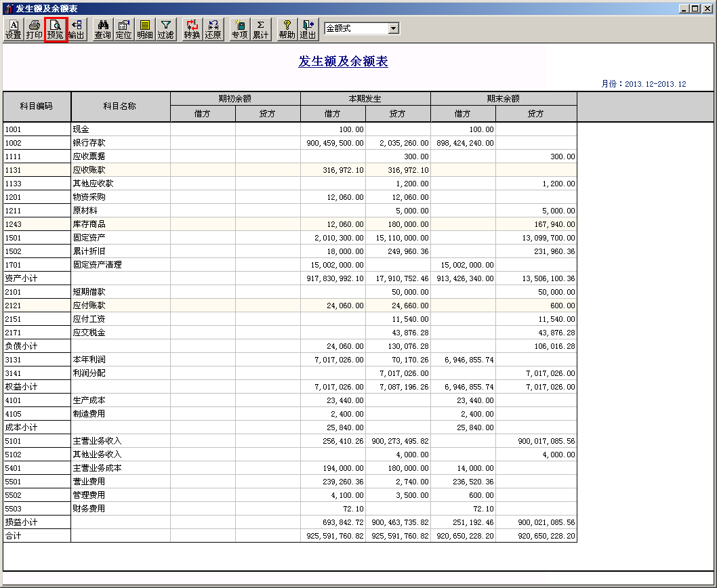Click the 还原 restore icon

click(x=213, y=30)
